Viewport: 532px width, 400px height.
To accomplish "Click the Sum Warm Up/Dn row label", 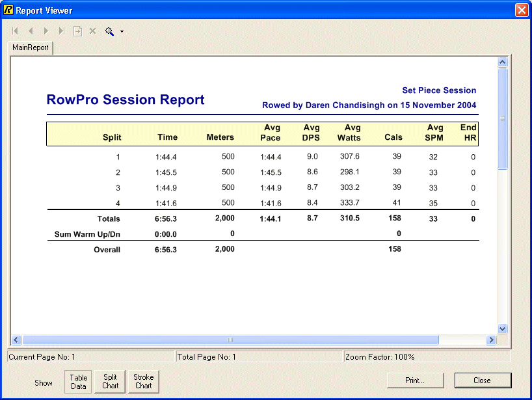I will 87,234.
